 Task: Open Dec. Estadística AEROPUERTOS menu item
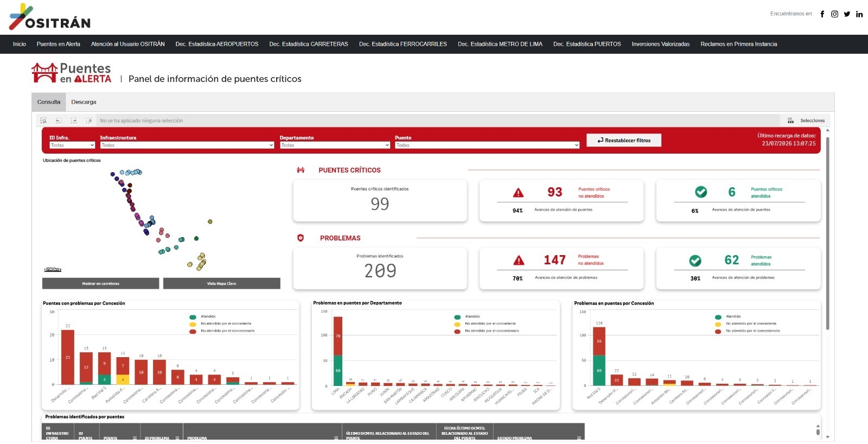click(x=217, y=44)
